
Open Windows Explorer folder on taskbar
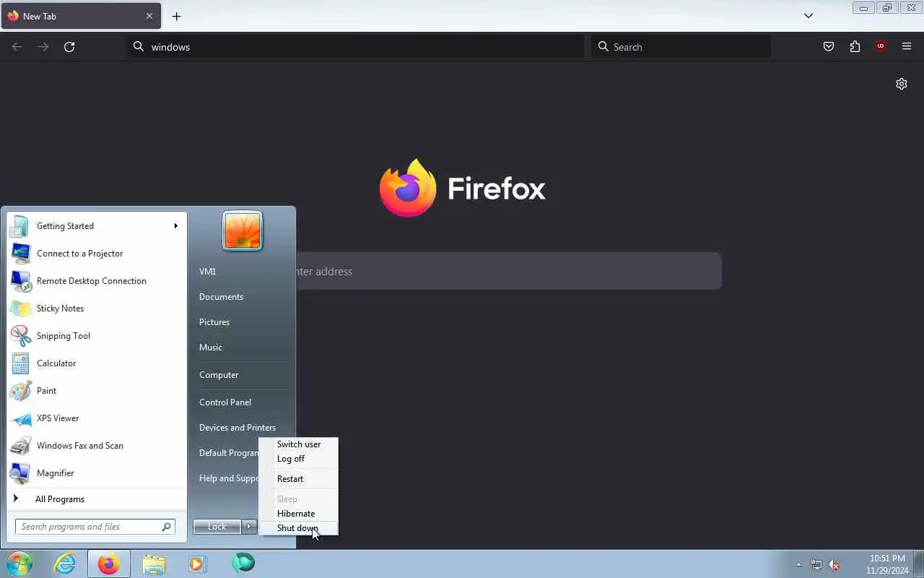(x=154, y=564)
